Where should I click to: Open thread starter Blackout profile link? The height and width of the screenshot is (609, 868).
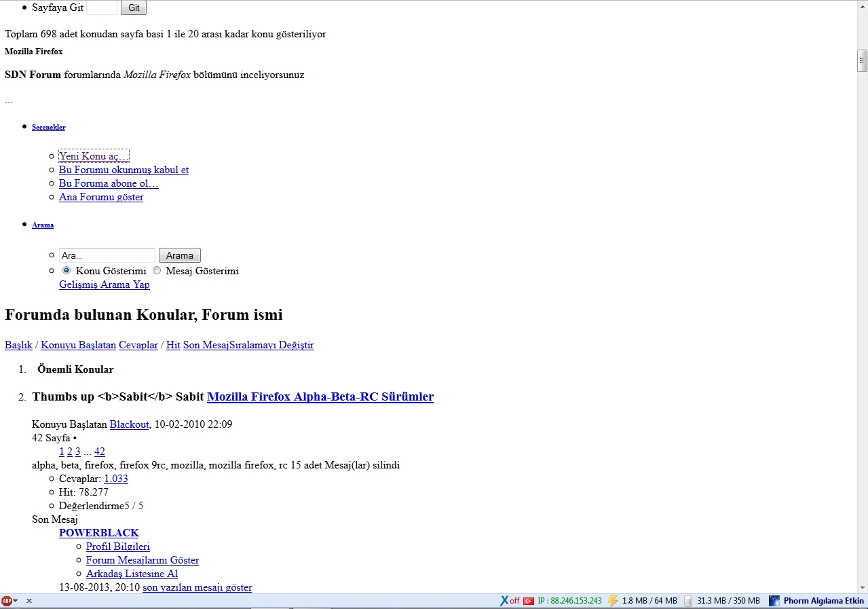(x=129, y=424)
